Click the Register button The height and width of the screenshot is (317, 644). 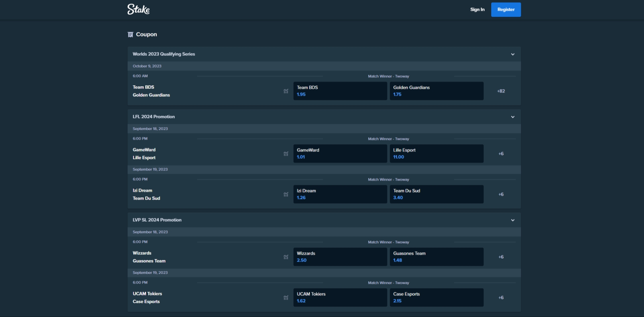(x=506, y=9)
